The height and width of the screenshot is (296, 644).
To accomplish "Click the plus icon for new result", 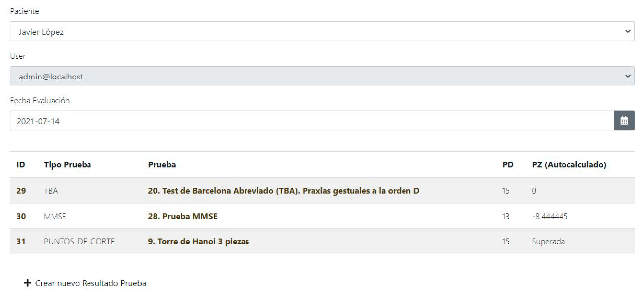I will [x=28, y=283].
